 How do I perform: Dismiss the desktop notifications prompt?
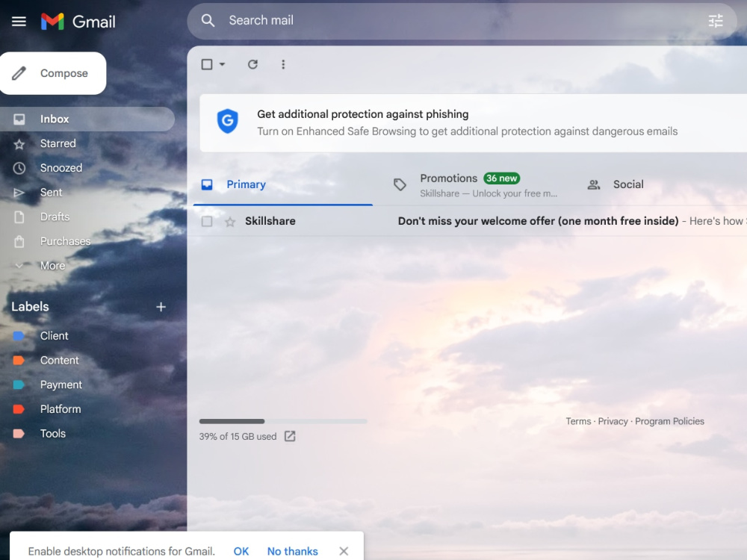coord(344,551)
